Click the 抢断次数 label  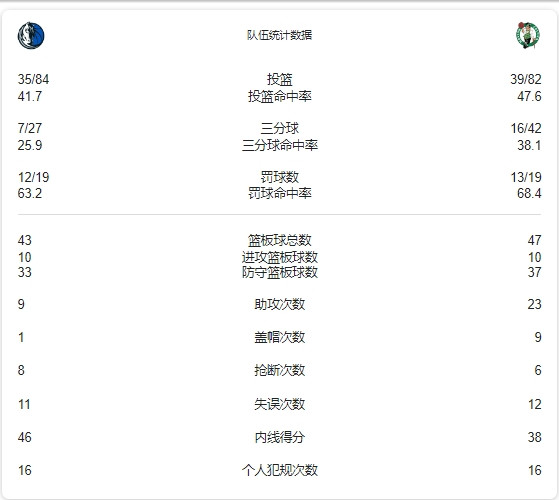[x=280, y=370]
